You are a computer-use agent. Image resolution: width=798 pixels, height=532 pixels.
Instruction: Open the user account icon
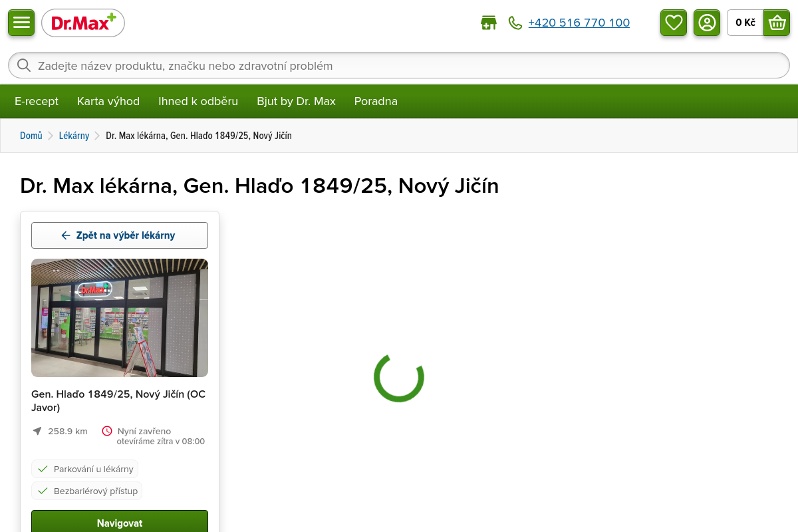707,23
